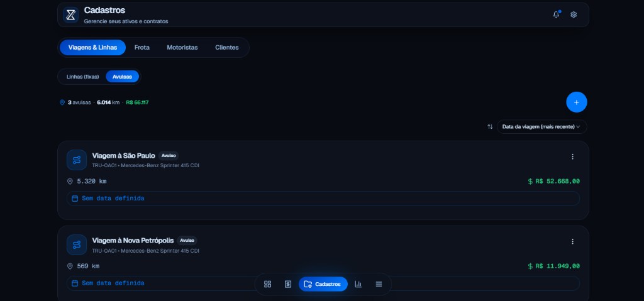This screenshot has height=301, width=644.
Task: Open the notifications bell
Action: 556,15
